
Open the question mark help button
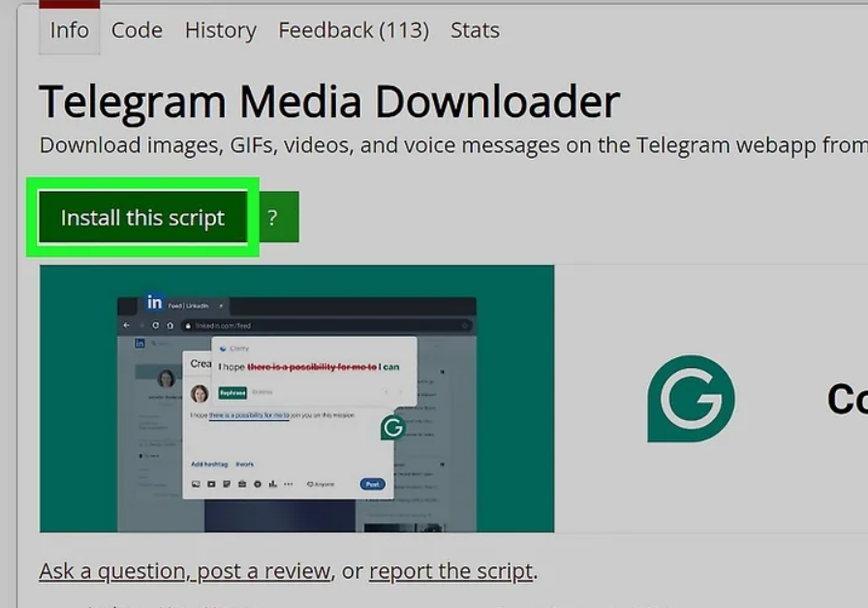272,218
